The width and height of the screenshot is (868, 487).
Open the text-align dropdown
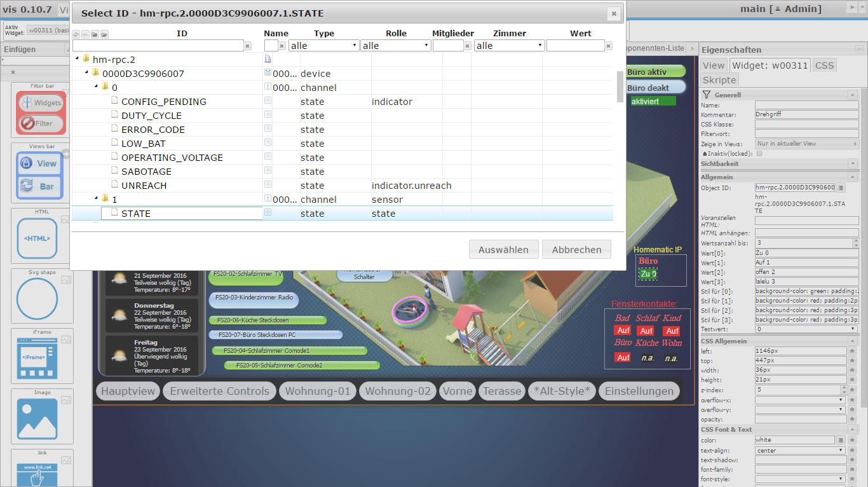801,450
